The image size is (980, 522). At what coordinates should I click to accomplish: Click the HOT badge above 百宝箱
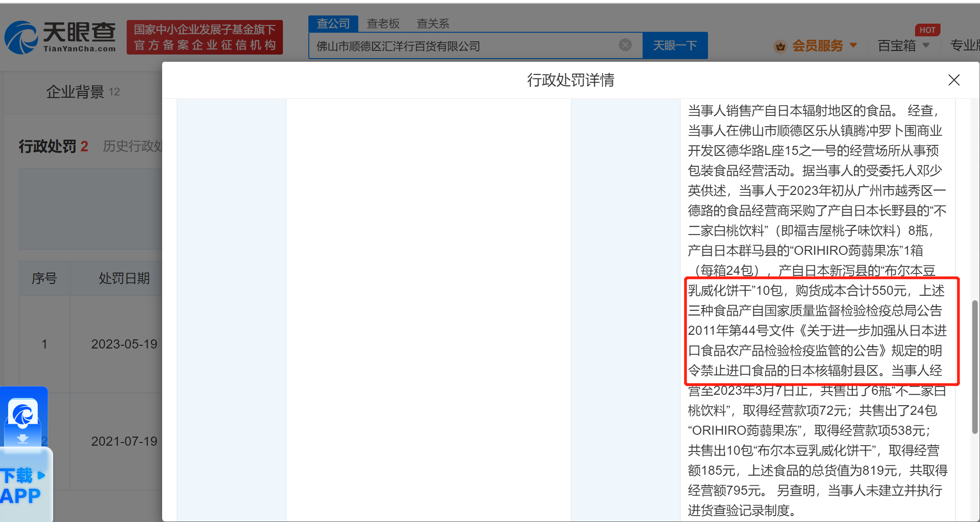pyautogui.click(x=927, y=30)
